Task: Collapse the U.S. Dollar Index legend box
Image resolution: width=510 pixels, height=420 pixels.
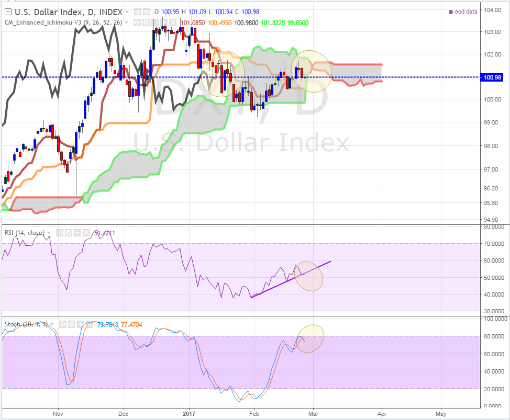Action: [8, 13]
